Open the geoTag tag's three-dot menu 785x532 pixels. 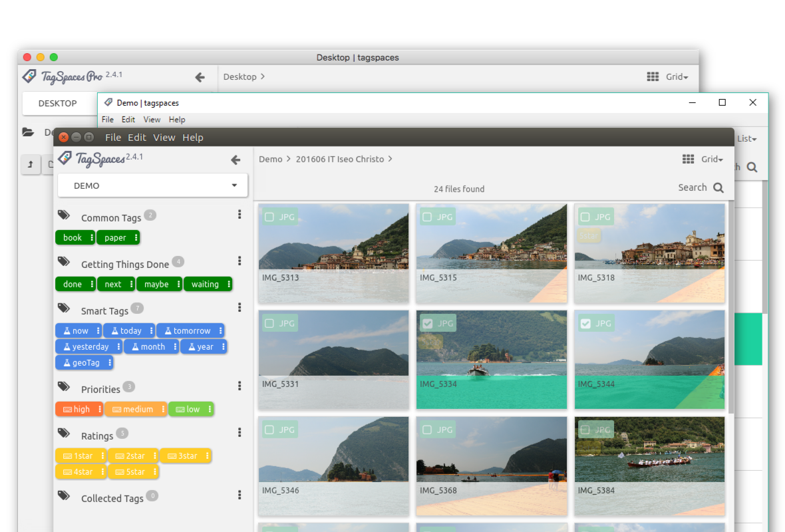click(x=109, y=363)
